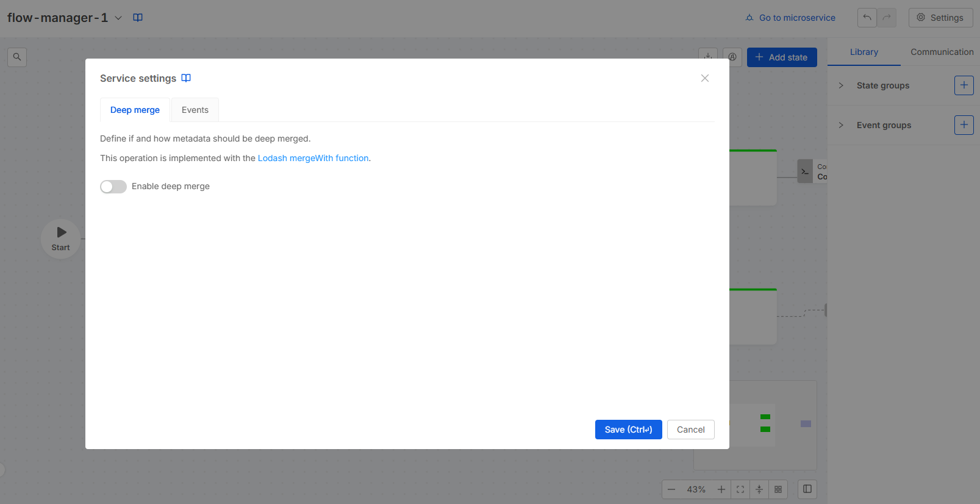Open the Lodash mergeWith function link
Image resolution: width=980 pixels, height=504 pixels.
(x=313, y=158)
